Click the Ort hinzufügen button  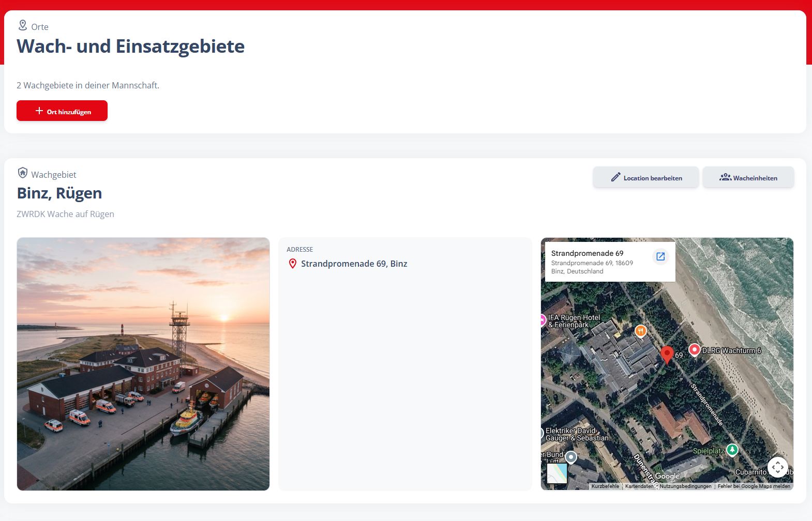62,111
